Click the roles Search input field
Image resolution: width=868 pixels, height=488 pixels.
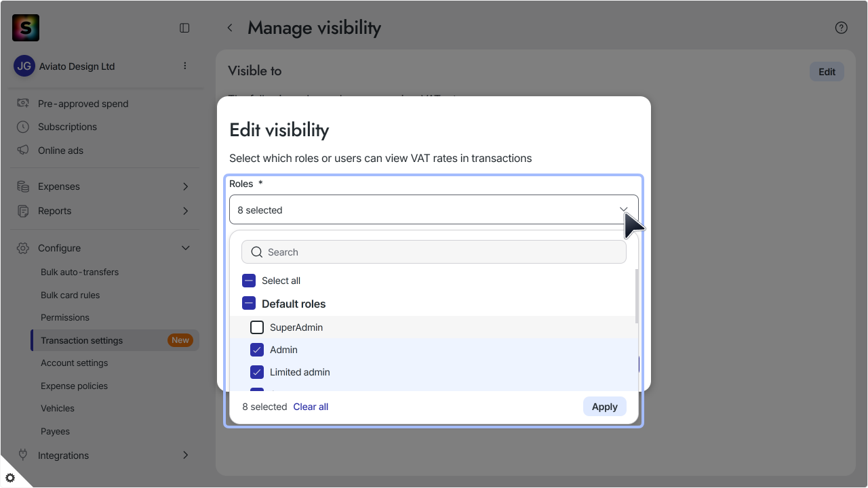(x=434, y=252)
